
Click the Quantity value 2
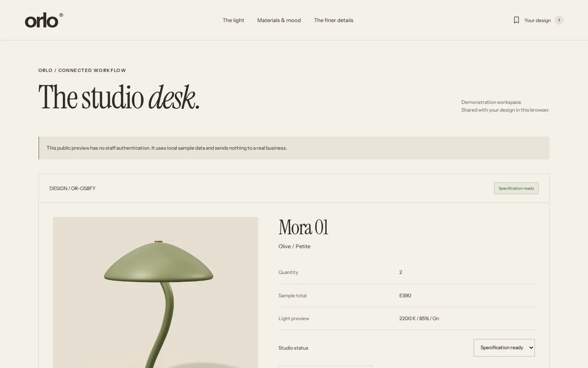(401, 272)
